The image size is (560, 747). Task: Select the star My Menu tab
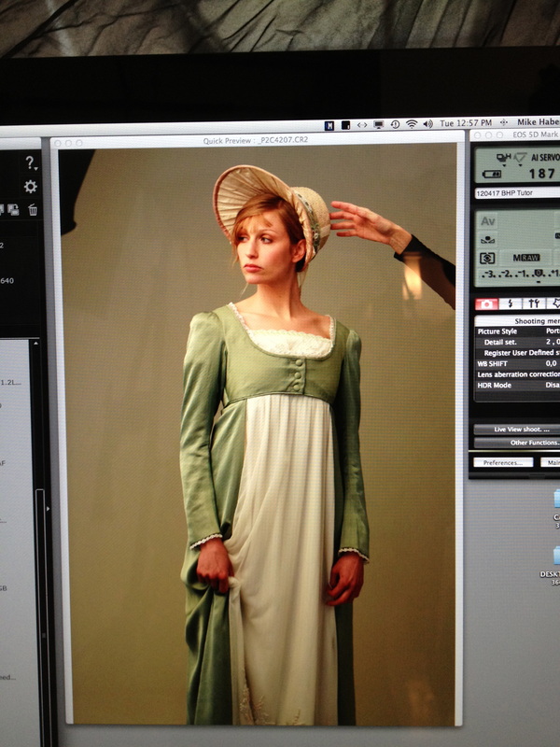(553, 303)
